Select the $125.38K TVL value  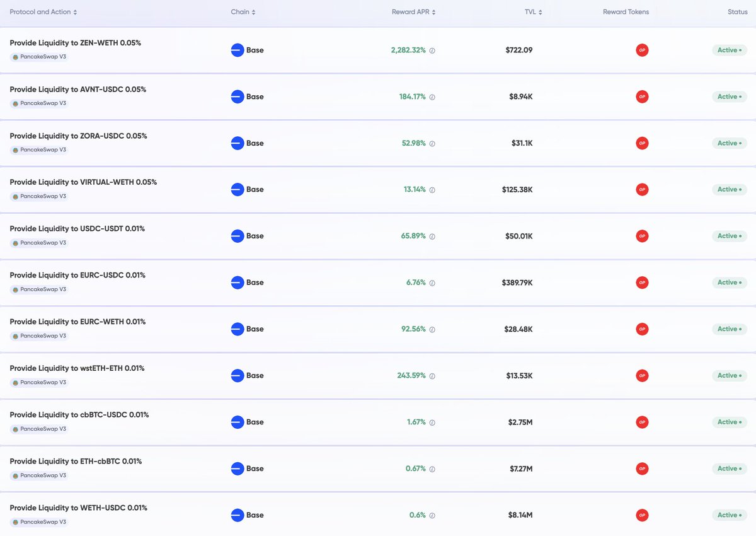coord(517,189)
